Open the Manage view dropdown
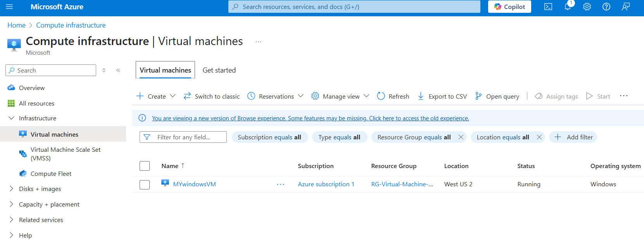 point(340,96)
